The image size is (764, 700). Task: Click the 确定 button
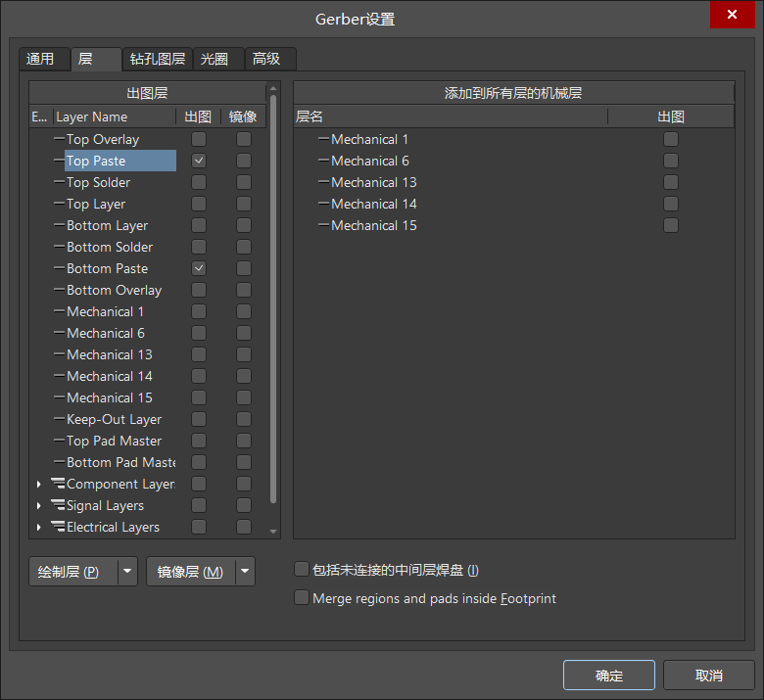pos(608,676)
